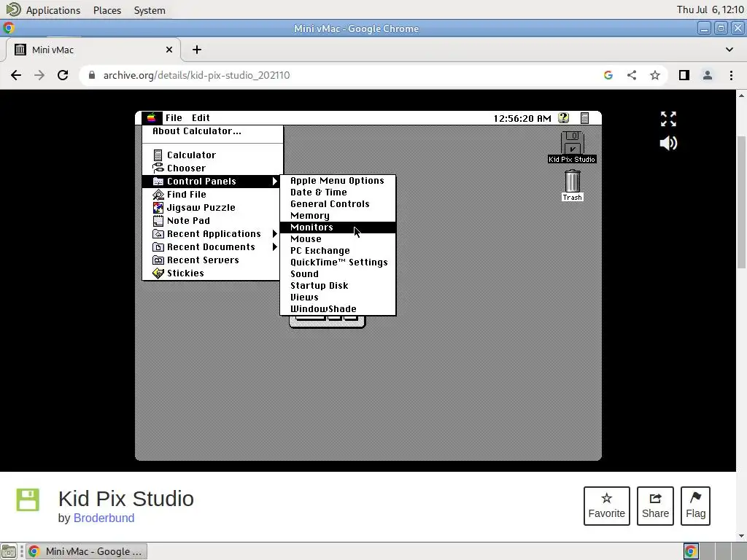The height and width of the screenshot is (560, 747).
Task: Expand Recent Applications submenu arrow
Action: click(x=274, y=234)
